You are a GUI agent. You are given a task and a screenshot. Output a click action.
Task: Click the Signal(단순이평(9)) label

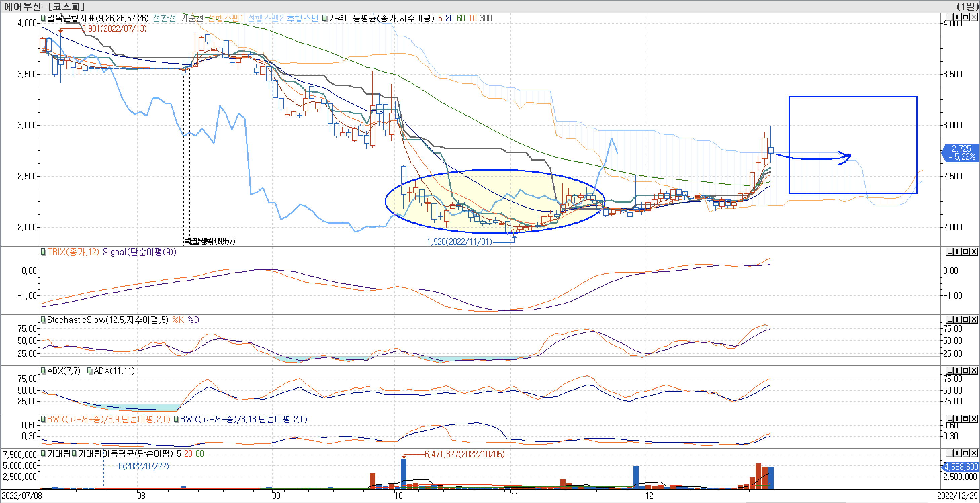pos(139,252)
